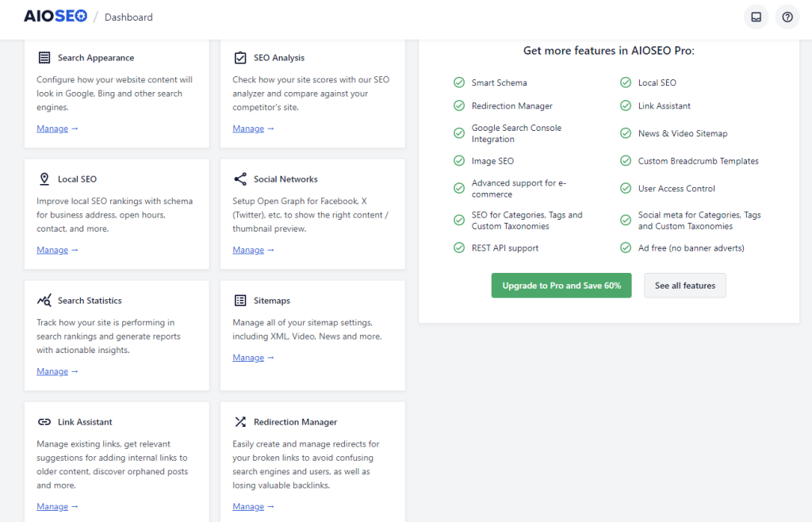This screenshot has width=812, height=522.
Task: Click the green check beside Smart Schema
Action: click(x=458, y=82)
